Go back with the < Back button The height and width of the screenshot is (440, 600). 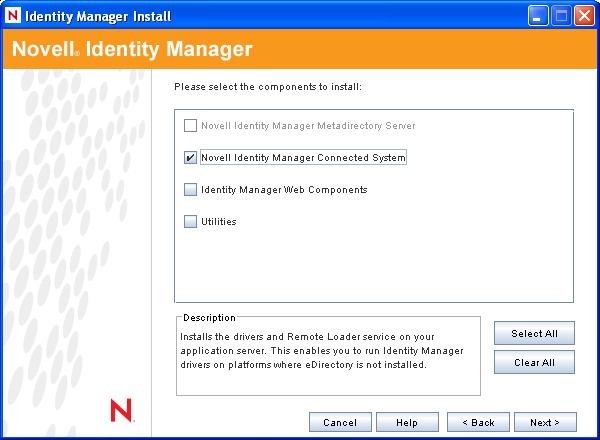pos(478,422)
